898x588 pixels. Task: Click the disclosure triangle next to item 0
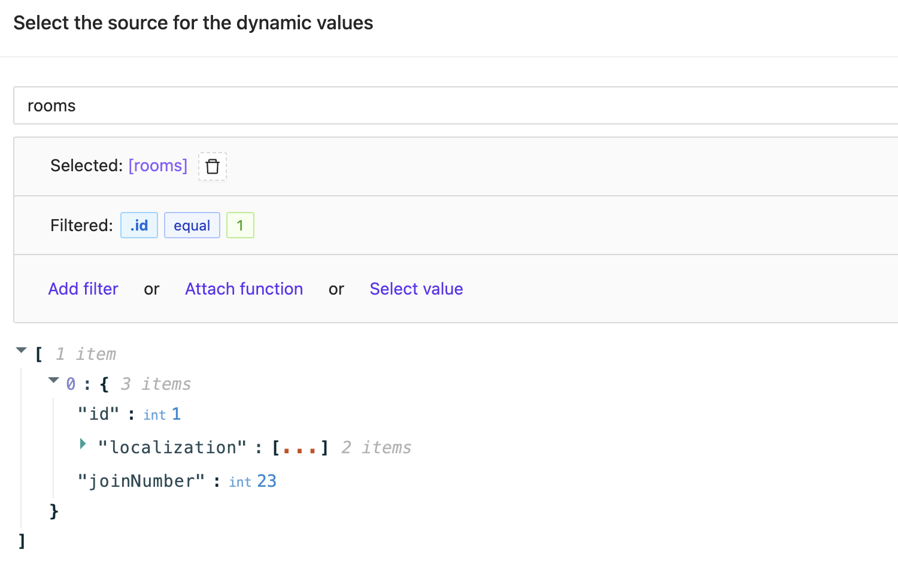coord(54,380)
